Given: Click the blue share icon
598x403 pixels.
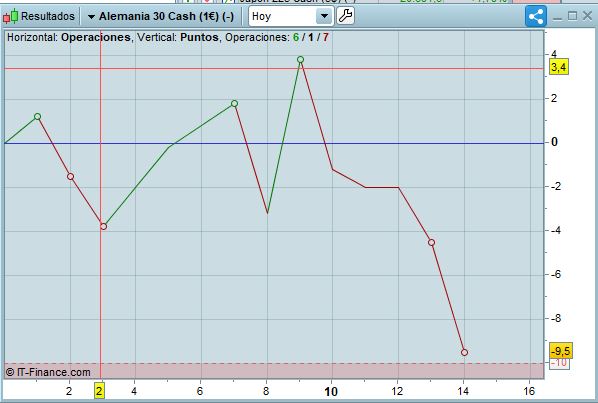Looking at the screenshot, I should 536,16.
